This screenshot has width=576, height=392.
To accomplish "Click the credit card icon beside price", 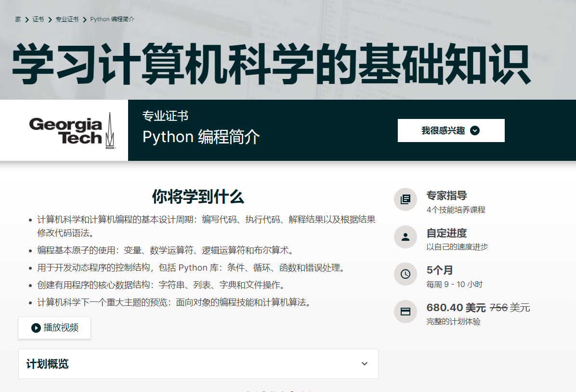I will (406, 312).
